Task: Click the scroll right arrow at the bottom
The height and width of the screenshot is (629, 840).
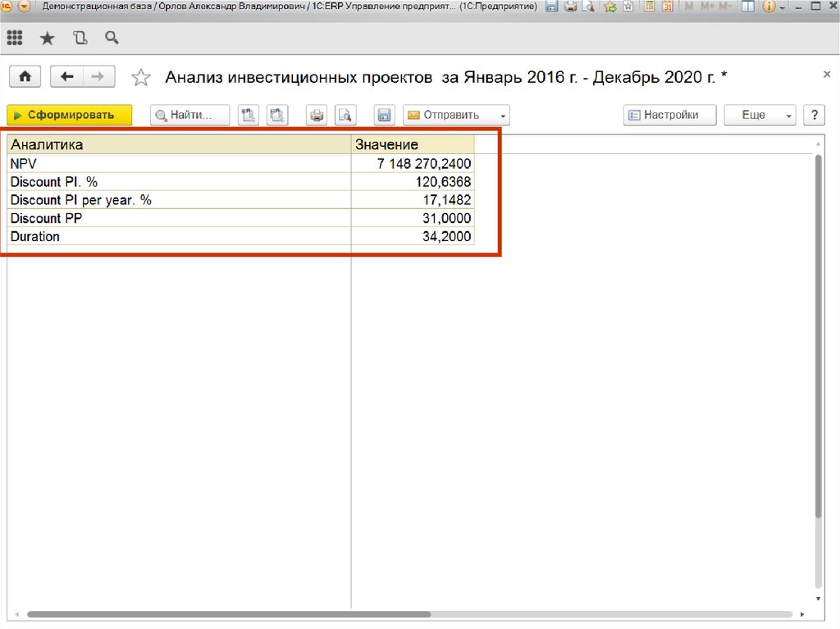Action: point(802,614)
